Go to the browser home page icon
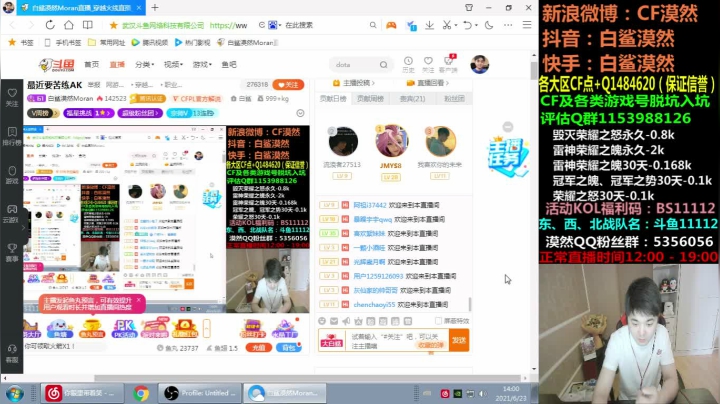 pyautogui.click(x=68, y=25)
